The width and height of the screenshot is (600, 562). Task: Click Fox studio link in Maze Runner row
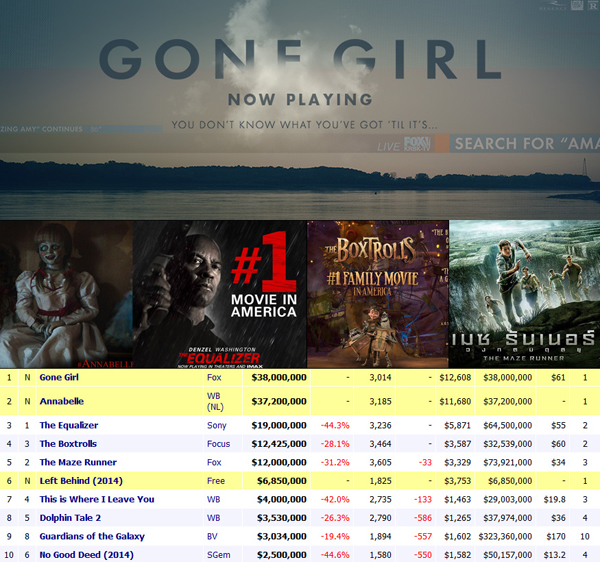click(214, 462)
